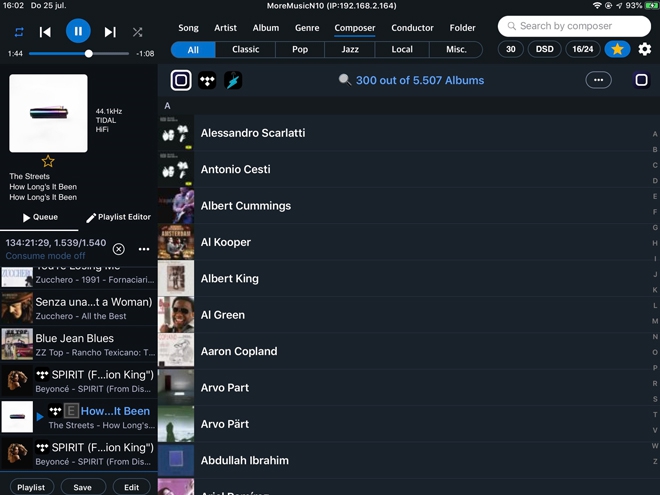Screen dimensions: 660x495
Task: Select the All filter segment
Action: click(x=193, y=49)
